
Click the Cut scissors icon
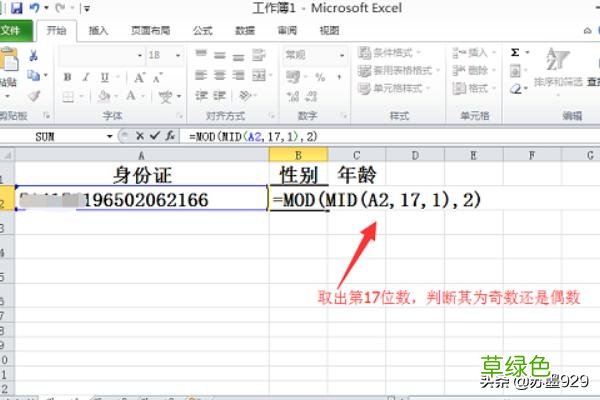click(33, 56)
